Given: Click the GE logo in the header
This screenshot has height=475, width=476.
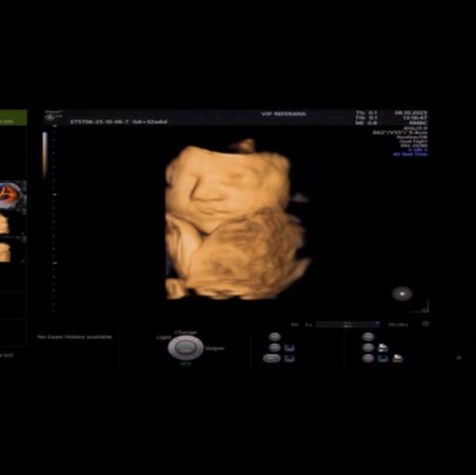Looking at the screenshot, I should coord(49,117).
